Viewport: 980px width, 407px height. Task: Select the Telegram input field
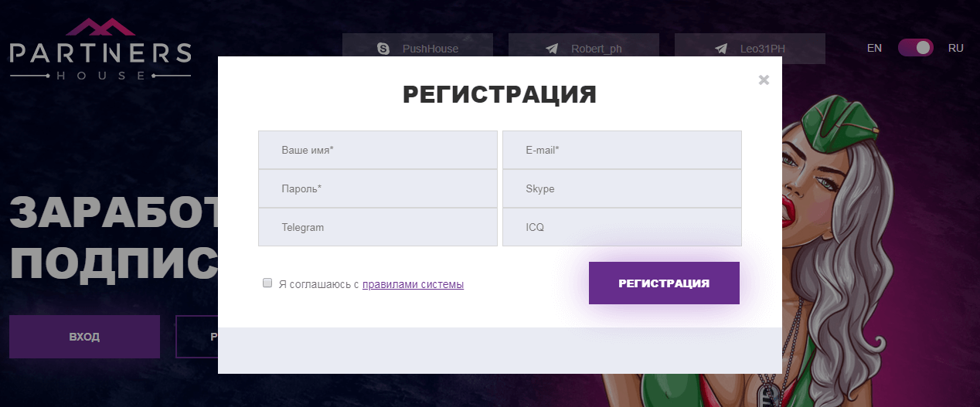377,228
